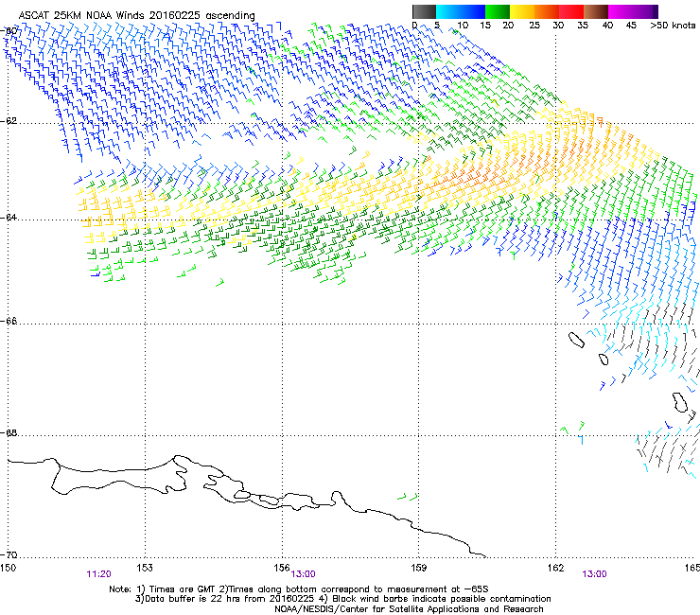Click the '10' legend scale value

(463, 25)
